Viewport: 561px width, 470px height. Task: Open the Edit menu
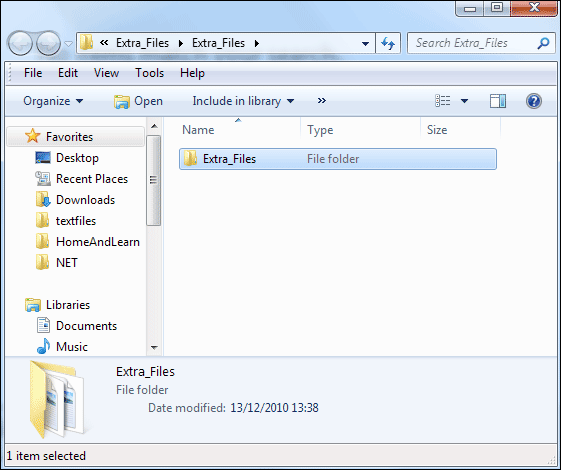(68, 73)
